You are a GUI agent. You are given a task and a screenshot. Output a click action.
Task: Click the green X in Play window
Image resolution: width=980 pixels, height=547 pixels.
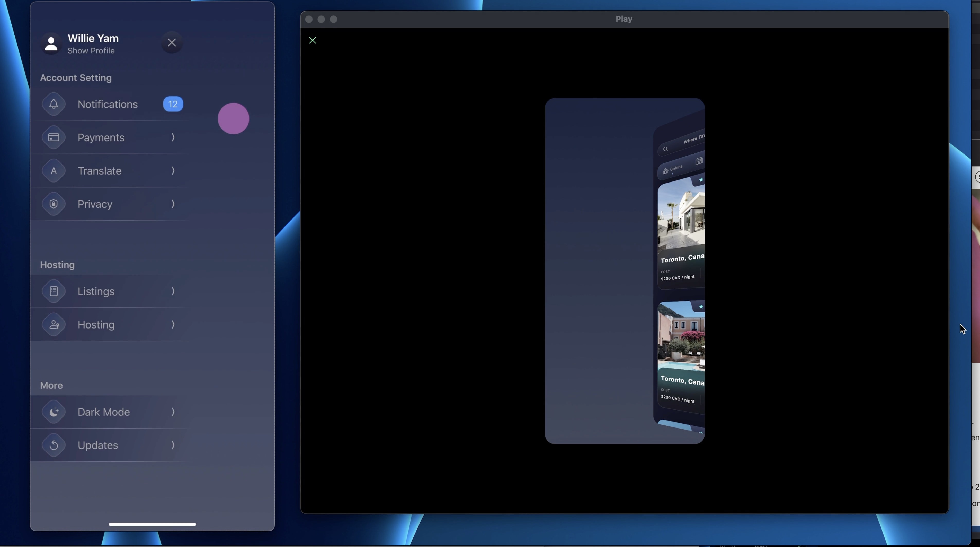(312, 40)
